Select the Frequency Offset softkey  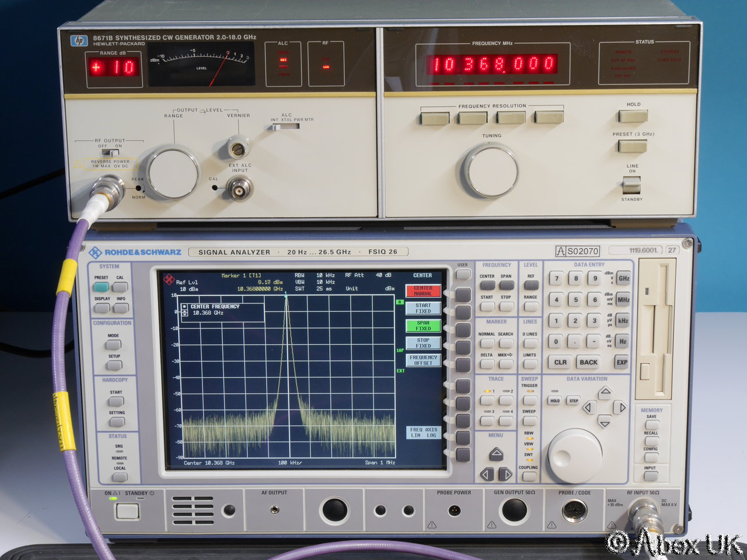coord(423,360)
